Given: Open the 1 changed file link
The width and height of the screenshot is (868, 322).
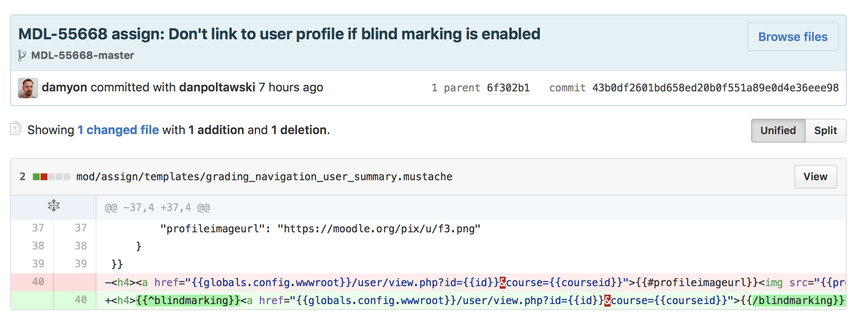Looking at the screenshot, I should click(118, 130).
